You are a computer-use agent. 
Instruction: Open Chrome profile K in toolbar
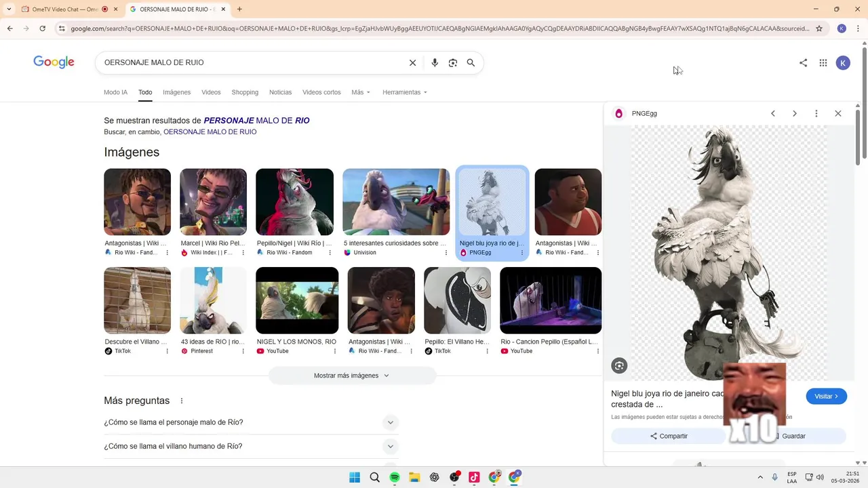point(842,28)
